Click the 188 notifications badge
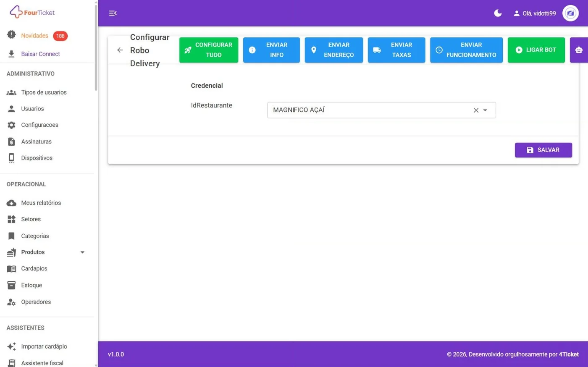The width and height of the screenshot is (588, 367). (x=60, y=36)
